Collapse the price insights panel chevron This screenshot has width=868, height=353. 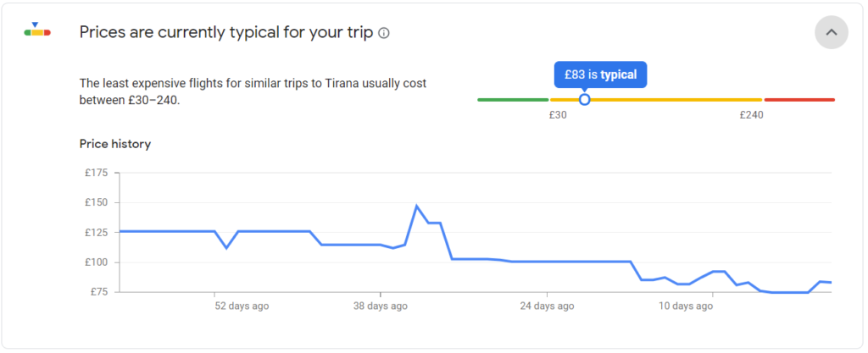click(831, 33)
